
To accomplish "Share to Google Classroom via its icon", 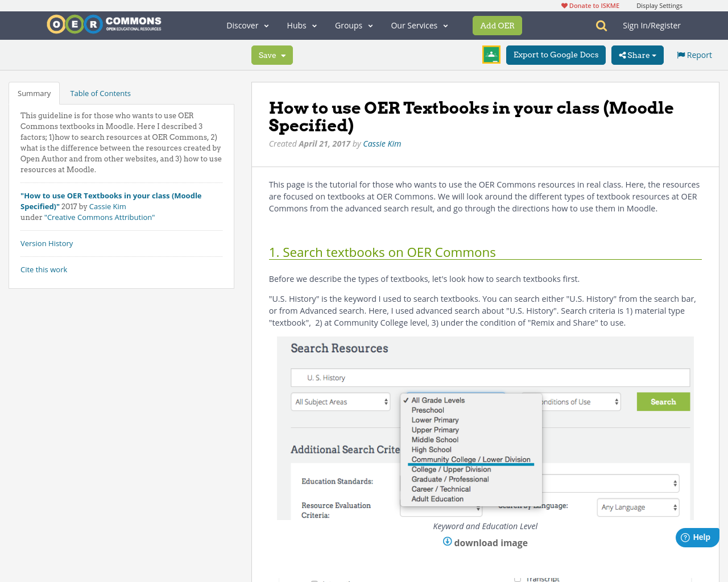I will (491, 55).
